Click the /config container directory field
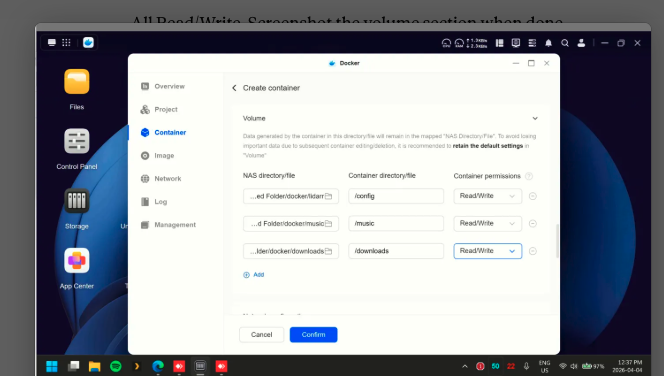The image size is (664, 376). point(396,196)
